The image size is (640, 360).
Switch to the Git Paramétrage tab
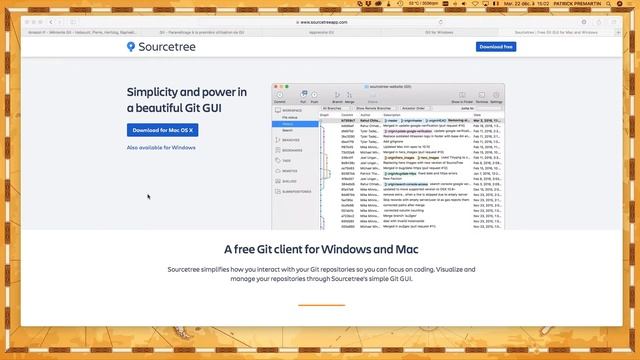coord(202,32)
